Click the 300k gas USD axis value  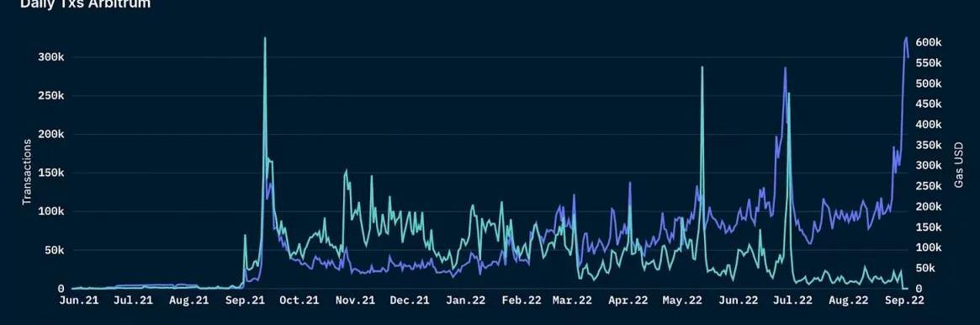(930, 166)
